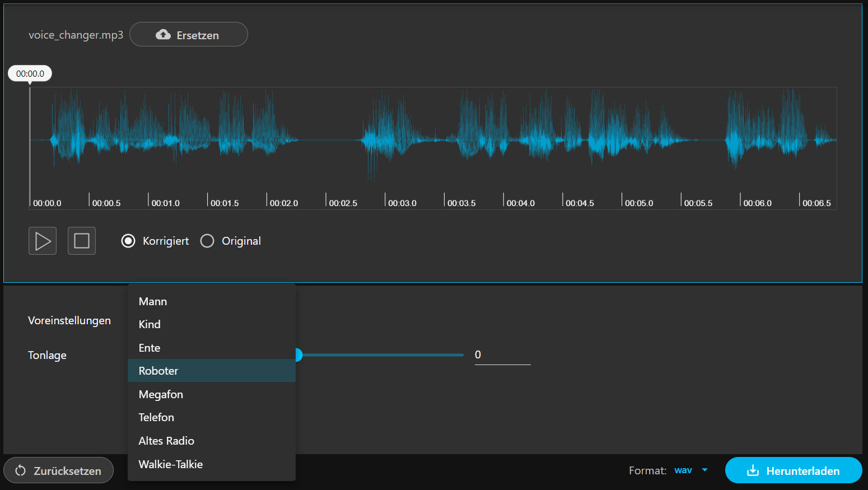Choose Kind from the presets list

[x=150, y=324]
